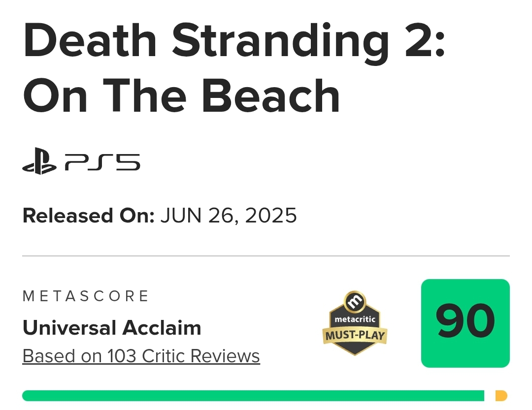532x410 pixels.
Task: Click the JUN 26, 2025 release date
Action: (x=229, y=216)
